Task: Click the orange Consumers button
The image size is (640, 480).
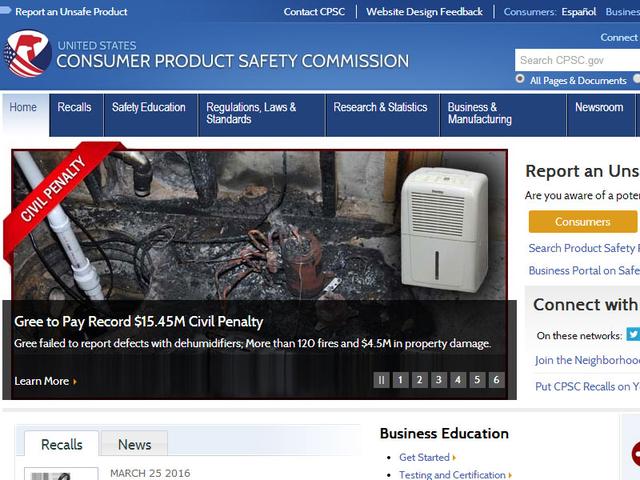Action: click(x=582, y=222)
